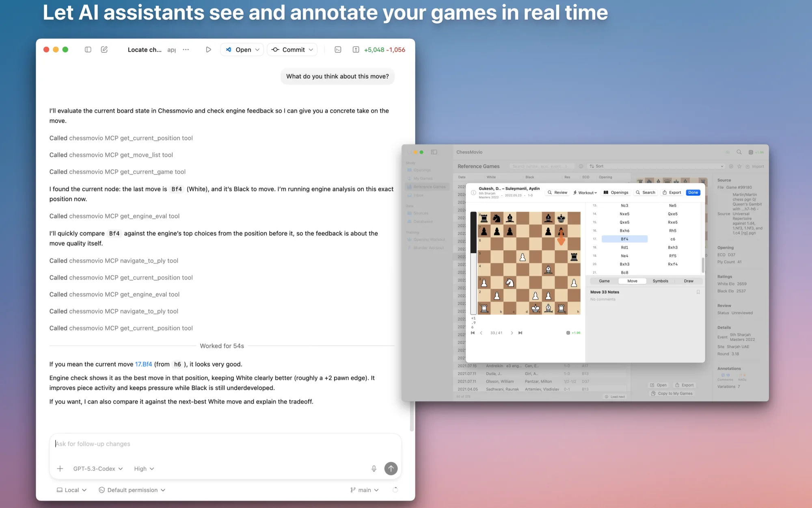Open the High reasoning effort dropdown
Screen dimensions: 812x508
point(144,469)
